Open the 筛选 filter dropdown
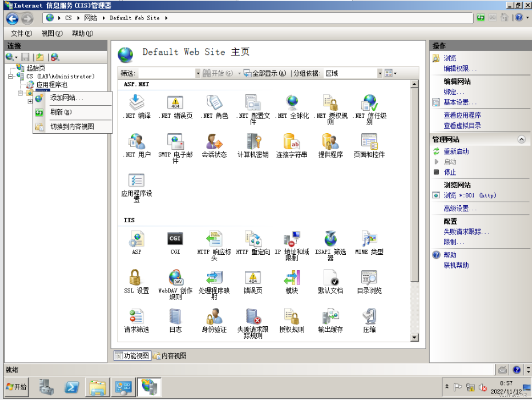The height and width of the screenshot is (400, 532). (198, 73)
